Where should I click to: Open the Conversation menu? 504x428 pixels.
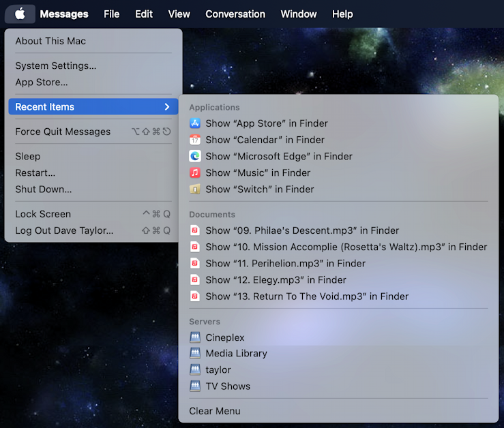pos(235,14)
